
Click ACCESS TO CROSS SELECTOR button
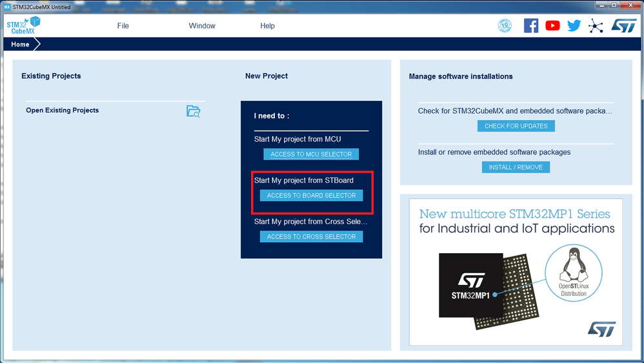point(311,236)
